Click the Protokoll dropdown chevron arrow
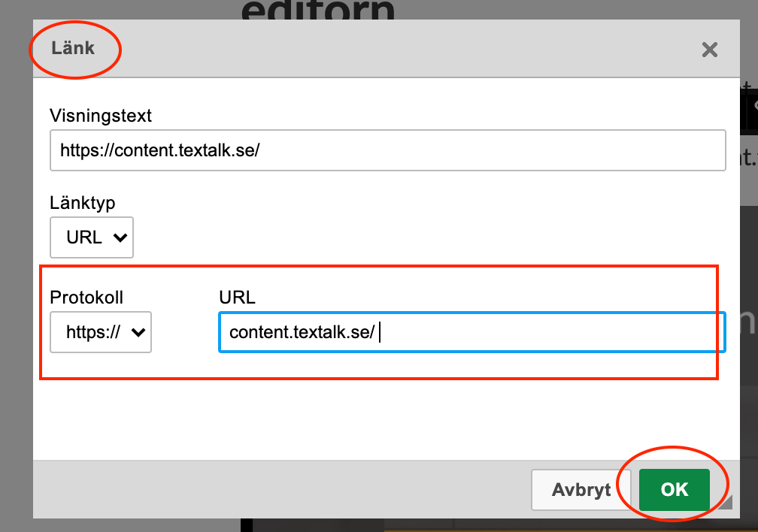The image size is (758, 532). click(138, 332)
